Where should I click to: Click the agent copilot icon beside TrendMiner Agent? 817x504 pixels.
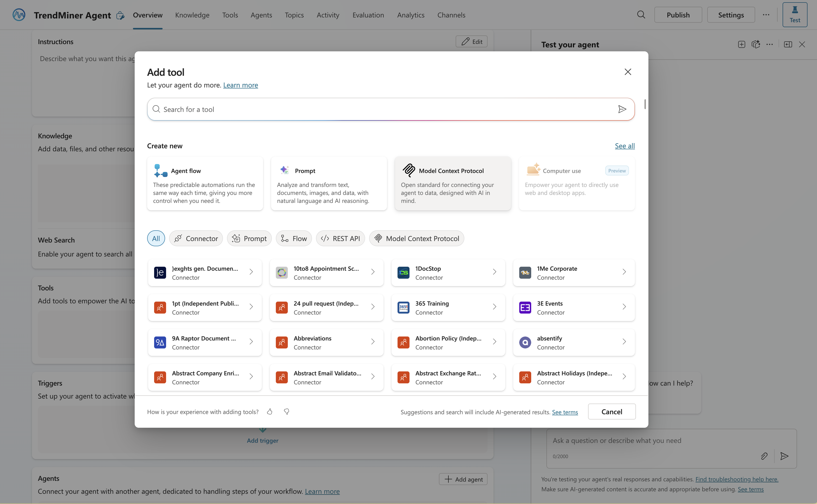coord(120,16)
